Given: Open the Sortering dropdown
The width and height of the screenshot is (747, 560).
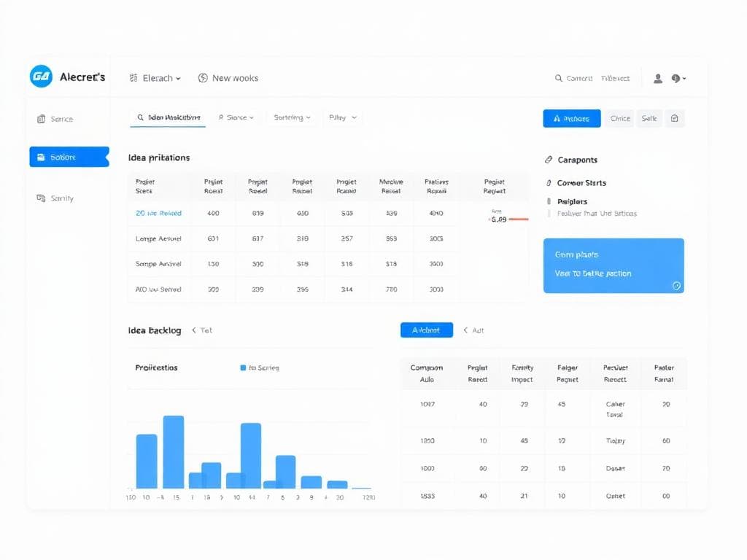Looking at the screenshot, I should [291, 117].
